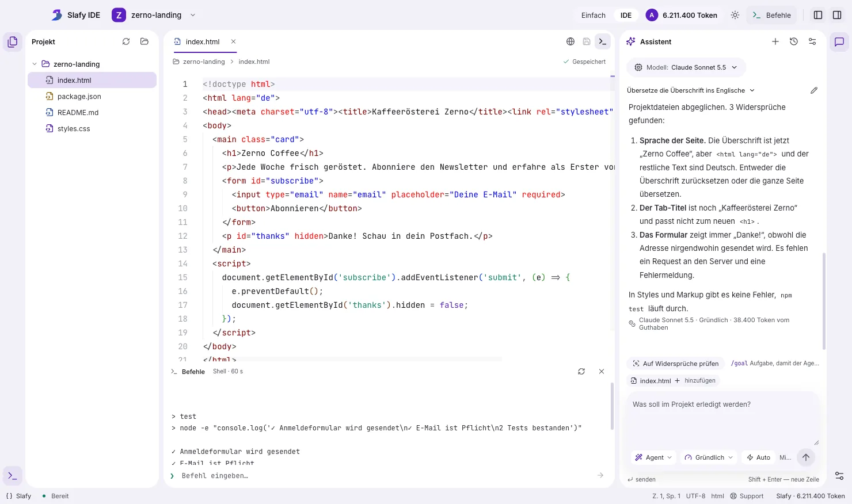Open the Modell Claude Sonnet 5.5 dropdown
The height and width of the screenshot is (504, 852).
686,67
